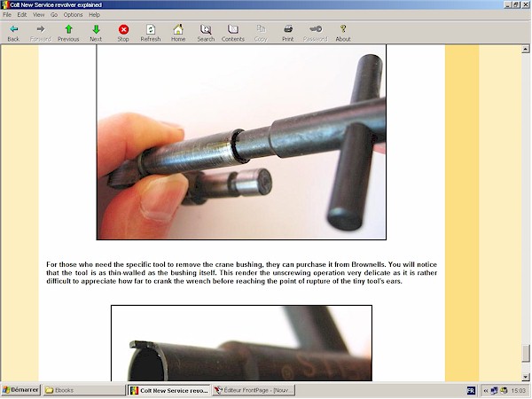This screenshot has height=399, width=532.
Task: Minimize the ebook window
Action: pyautogui.click(x=507, y=4)
